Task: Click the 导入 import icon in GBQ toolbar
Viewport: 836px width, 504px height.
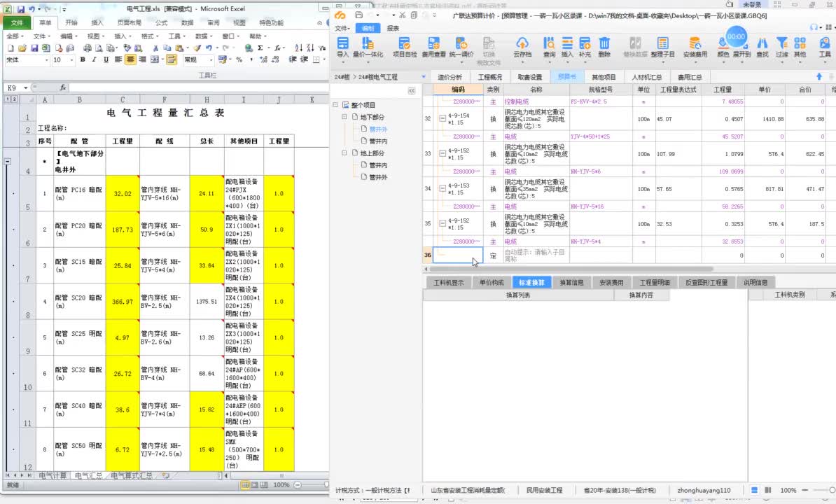Action: (x=343, y=43)
